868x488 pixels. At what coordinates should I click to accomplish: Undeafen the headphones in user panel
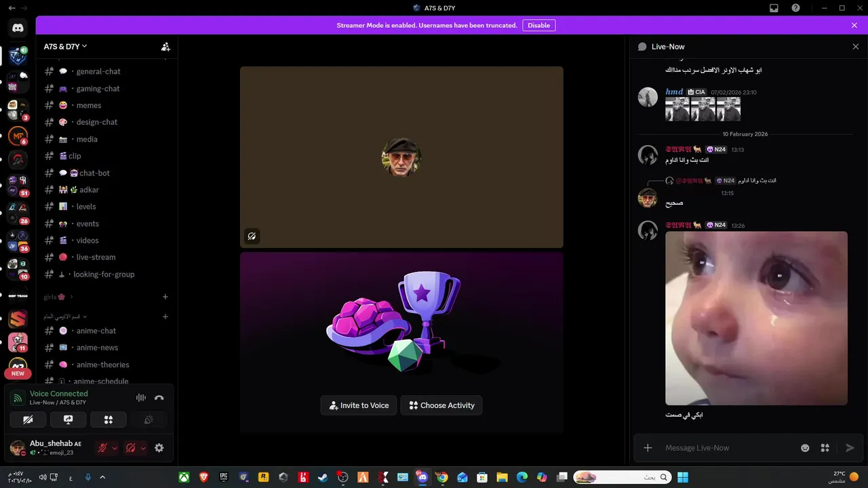[x=131, y=448]
